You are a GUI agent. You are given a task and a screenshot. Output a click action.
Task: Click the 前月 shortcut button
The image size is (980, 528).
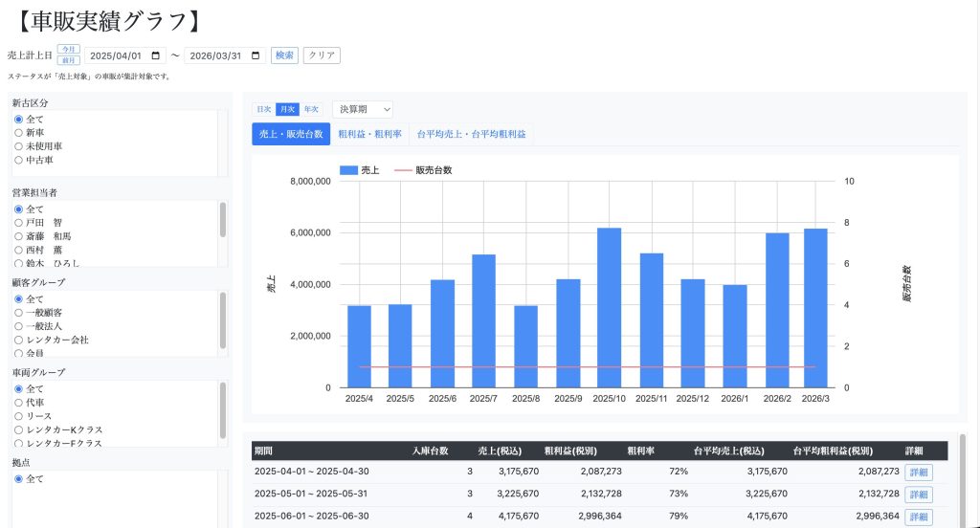click(x=69, y=61)
